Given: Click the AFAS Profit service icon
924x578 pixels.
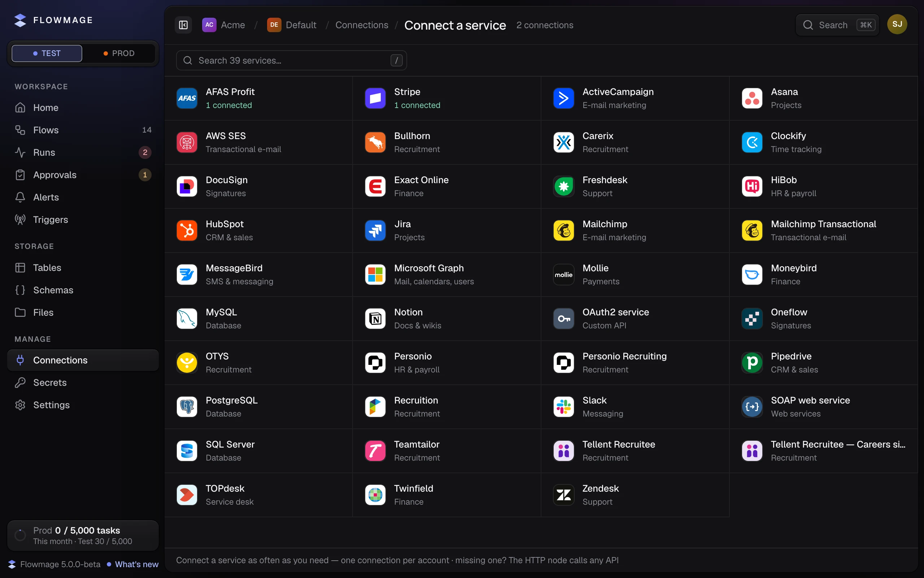Looking at the screenshot, I should click(x=187, y=98).
